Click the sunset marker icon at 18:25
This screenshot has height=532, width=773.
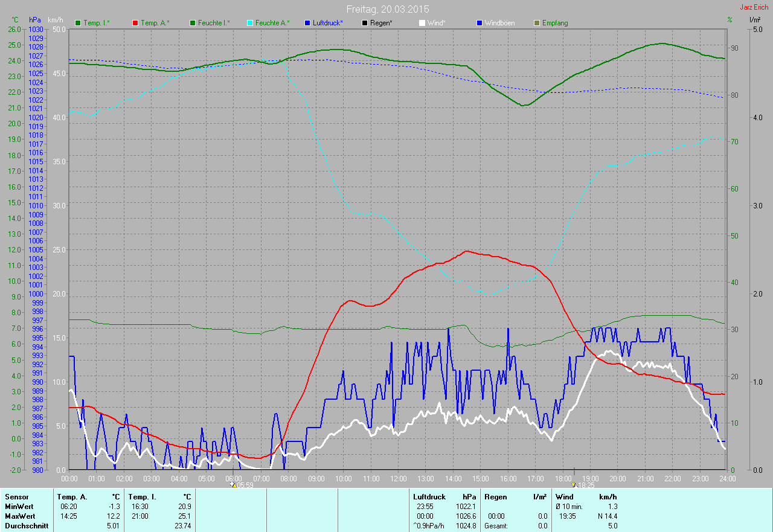tap(573, 484)
